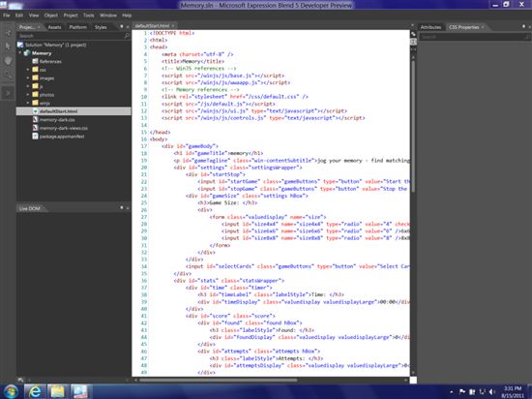
Task: Open the Object menu
Action: [x=51, y=15]
